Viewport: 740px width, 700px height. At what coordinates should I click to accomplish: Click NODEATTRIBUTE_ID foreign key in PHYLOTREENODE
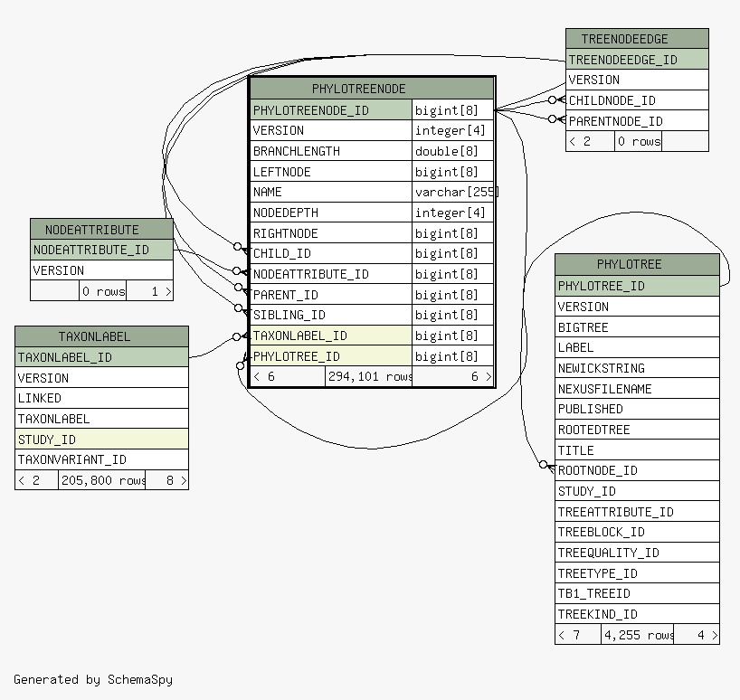coord(331,274)
